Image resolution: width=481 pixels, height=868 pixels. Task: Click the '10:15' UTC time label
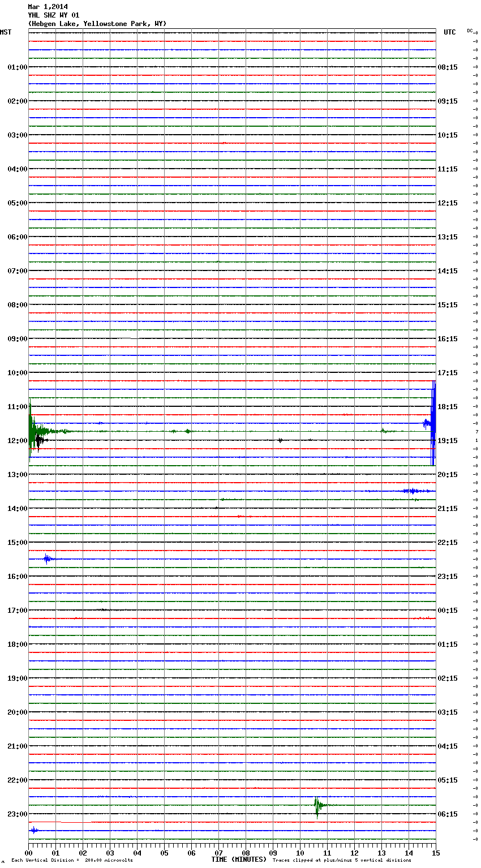448,135
